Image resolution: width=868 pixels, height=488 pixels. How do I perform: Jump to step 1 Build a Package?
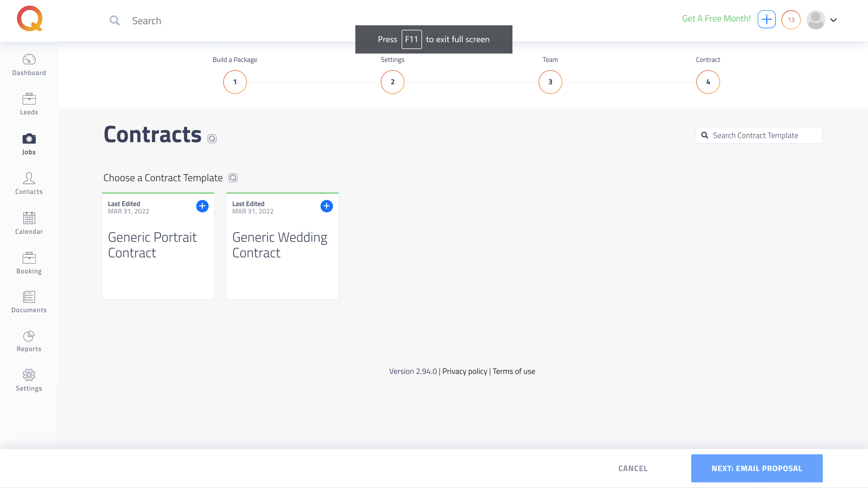pos(235,82)
